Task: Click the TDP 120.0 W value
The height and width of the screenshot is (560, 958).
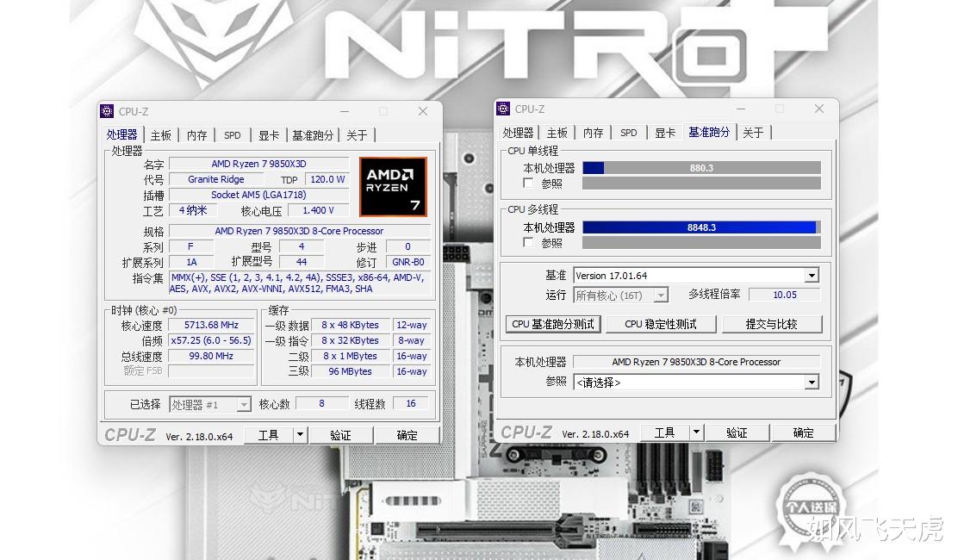Action: (x=327, y=179)
